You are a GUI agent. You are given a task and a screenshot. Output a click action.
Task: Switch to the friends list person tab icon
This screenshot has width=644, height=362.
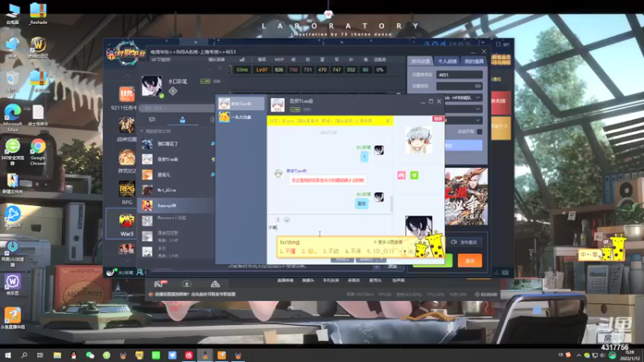[x=183, y=119]
